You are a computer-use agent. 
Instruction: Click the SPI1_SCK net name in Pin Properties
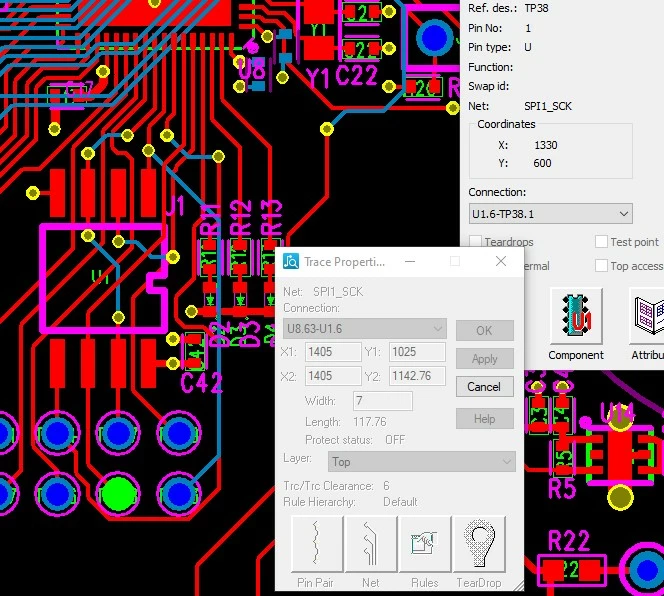548,106
